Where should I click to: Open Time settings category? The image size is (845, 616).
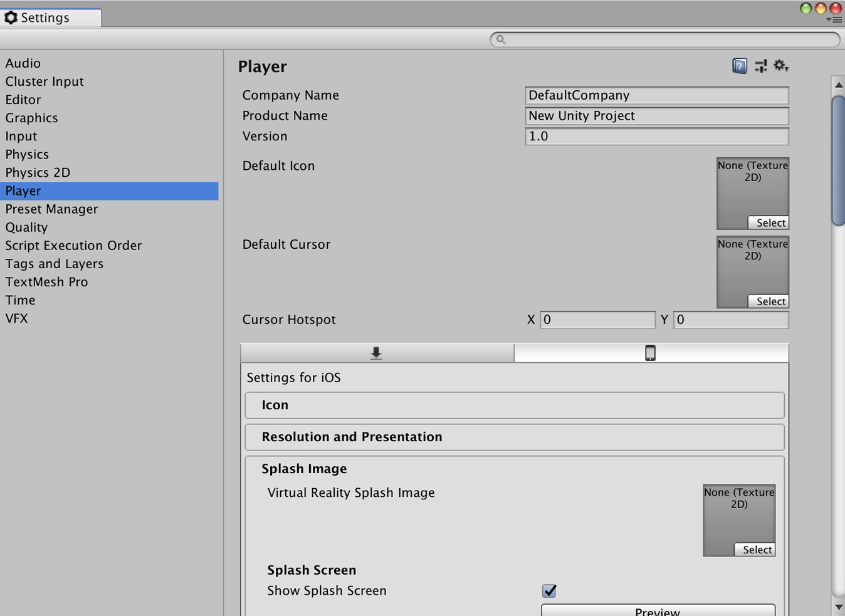[109, 300]
